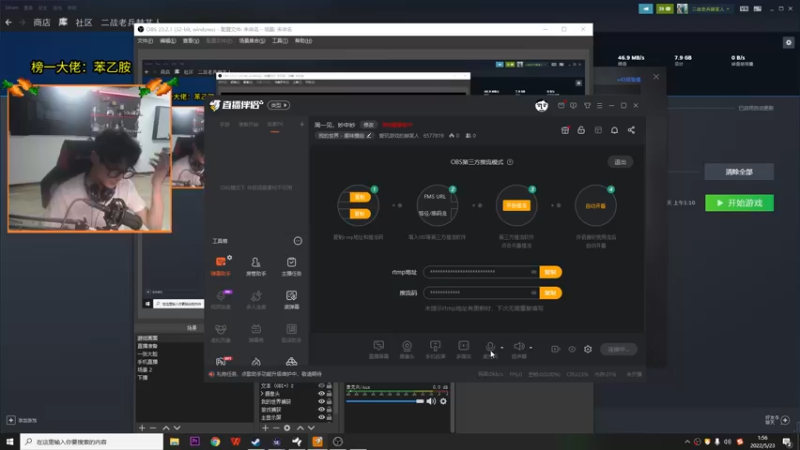Click the pencil edit icon next to category
This screenshot has height=450, width=800.
point(369,136)
